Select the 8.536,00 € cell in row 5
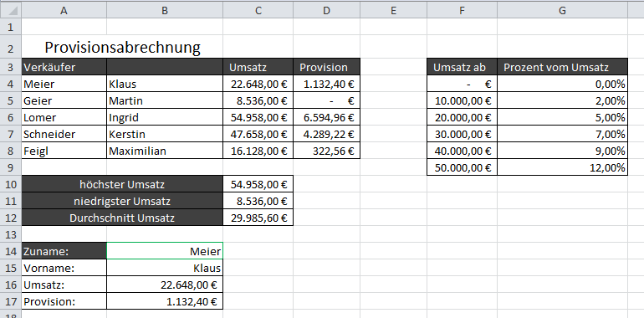Screen dimensions: 644x318 258,100
